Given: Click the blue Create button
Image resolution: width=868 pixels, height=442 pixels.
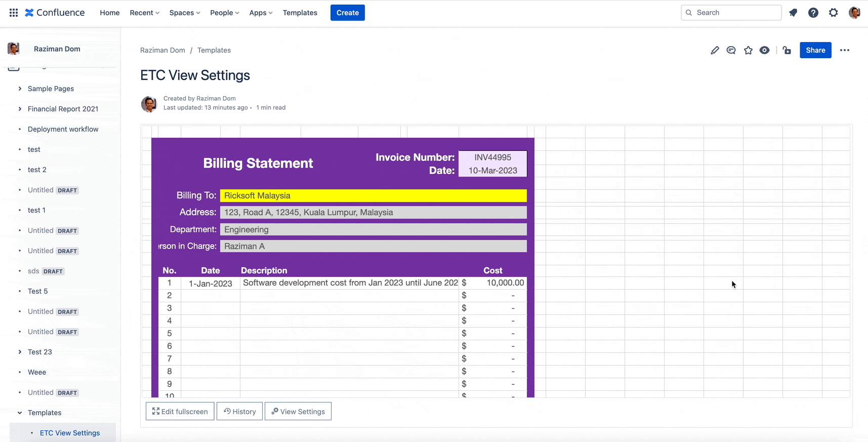Looking at the screenshot, I should pyautogui.click(x=347, y=13).
